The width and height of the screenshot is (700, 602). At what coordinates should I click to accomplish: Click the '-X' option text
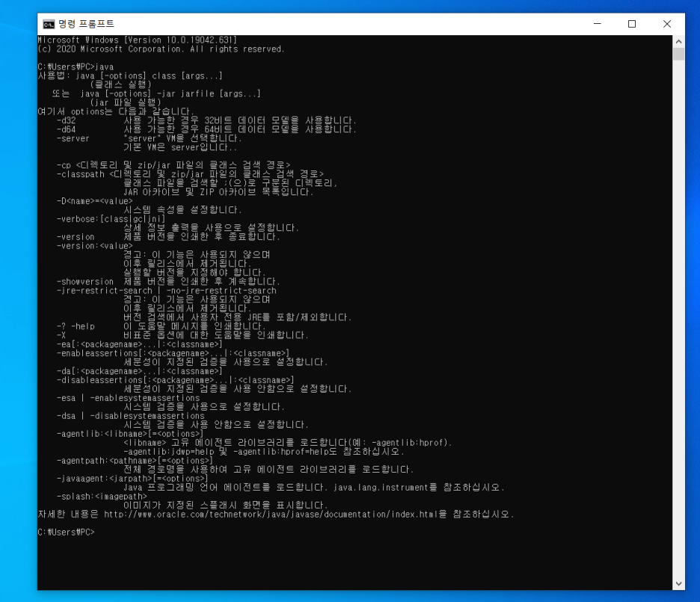tap(61, 335)
